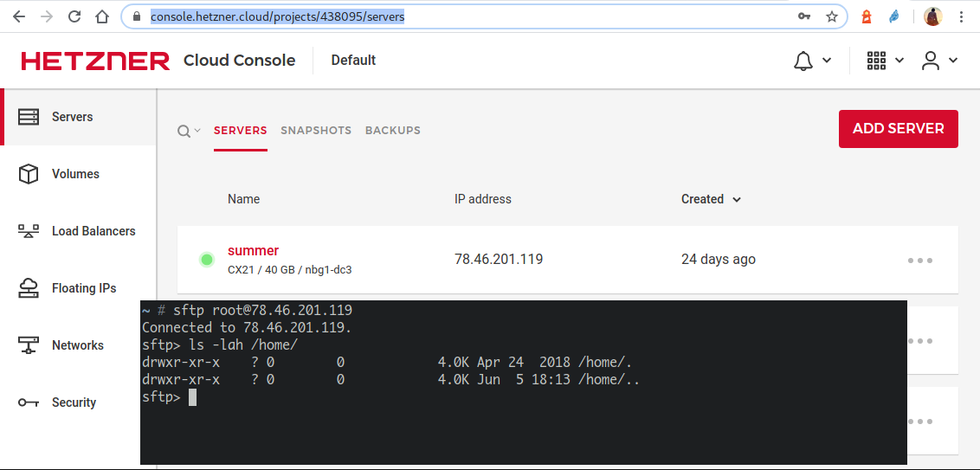Viewport: 980px width, 470px height.
Task: Go forward in browser history
Action: pyautogui.click(x=47, y=16)
